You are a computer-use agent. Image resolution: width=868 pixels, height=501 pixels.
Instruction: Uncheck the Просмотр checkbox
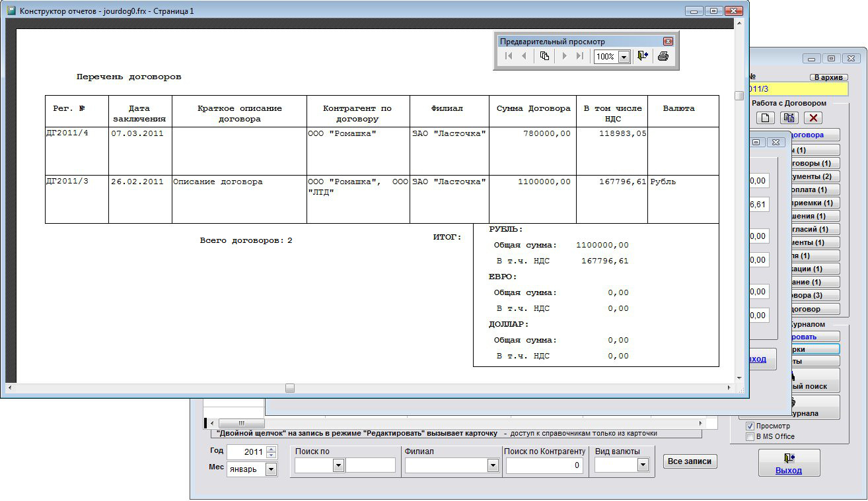coord(750,426)
